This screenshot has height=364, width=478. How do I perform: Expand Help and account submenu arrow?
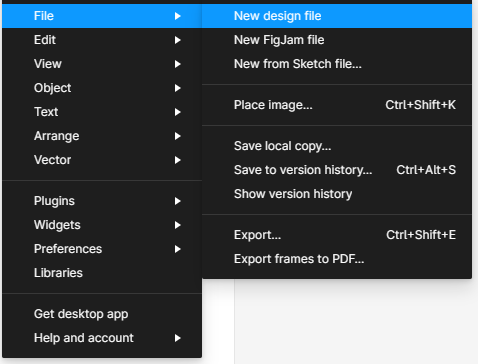178,338
